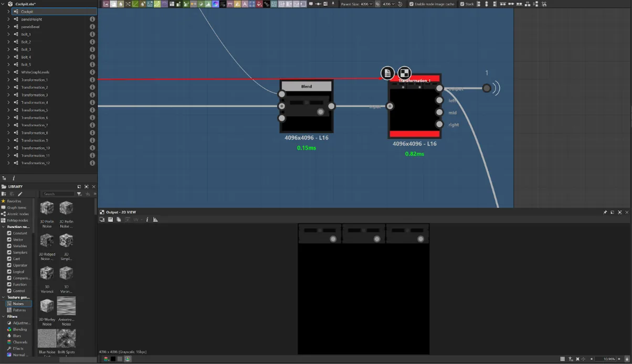Viewport: 632px width, 364px height.
Task: Collapse the Function nodes library category
Action: pyautogui.click(x=3, y=227)
